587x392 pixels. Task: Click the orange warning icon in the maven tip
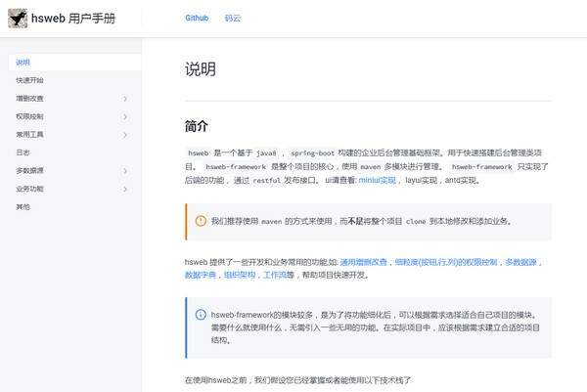pyautogui.click(x=200, y=221)
